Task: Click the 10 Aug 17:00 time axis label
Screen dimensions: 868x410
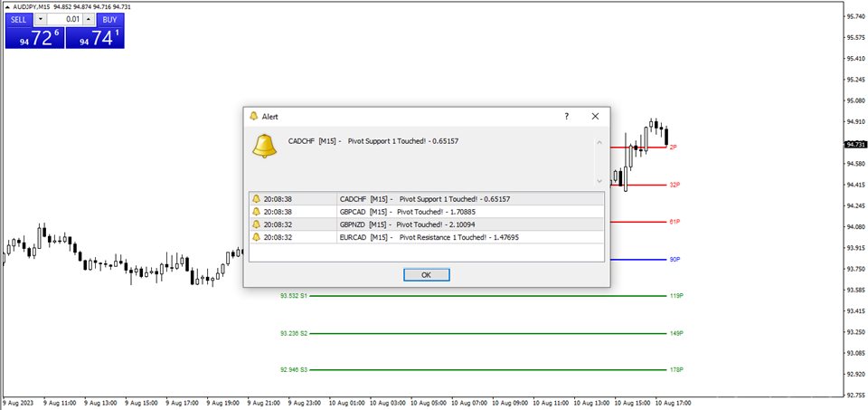Action: tap(673, 403)
